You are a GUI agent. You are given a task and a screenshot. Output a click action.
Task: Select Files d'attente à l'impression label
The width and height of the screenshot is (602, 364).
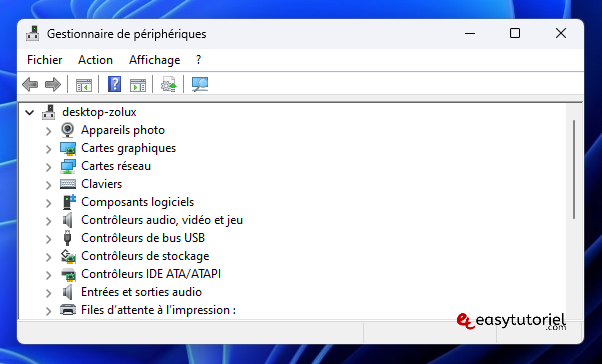pyautogui.click(x=158, y=310)
